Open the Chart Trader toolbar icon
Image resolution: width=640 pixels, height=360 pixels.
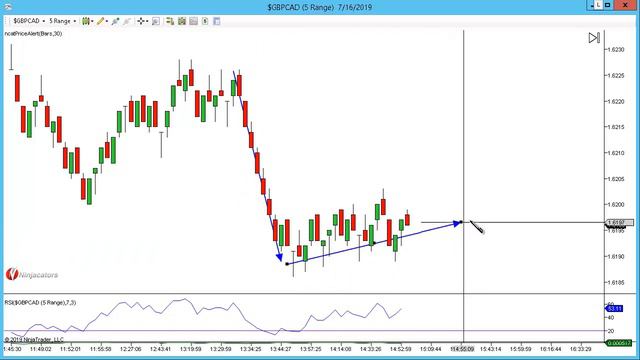click(x=170, y=21)
